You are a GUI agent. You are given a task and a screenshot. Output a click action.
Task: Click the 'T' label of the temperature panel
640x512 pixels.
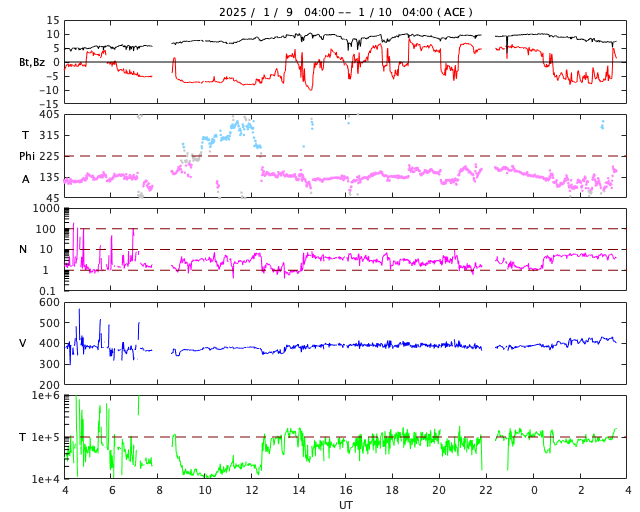[x=23, y=437]
